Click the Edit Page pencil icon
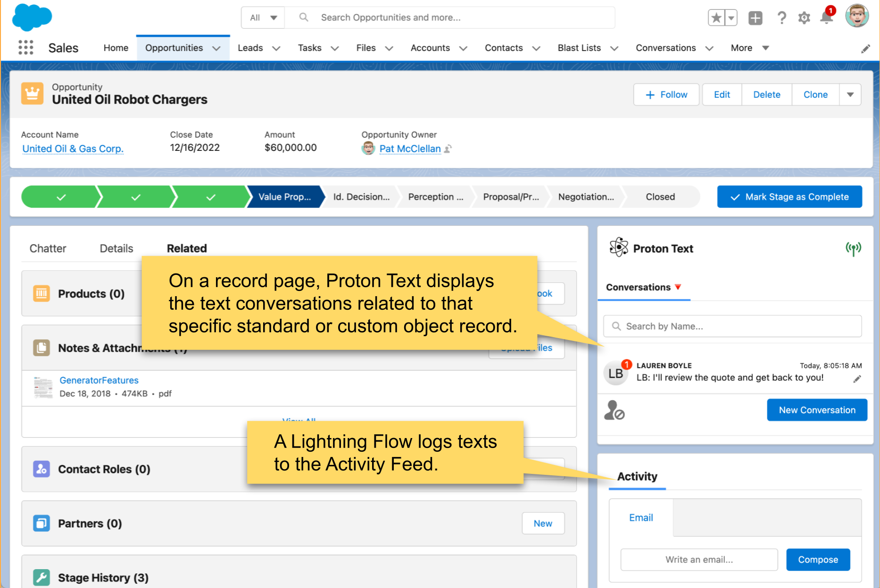The width and height of the screenshot is (880, 588). (x=866, y=48)
